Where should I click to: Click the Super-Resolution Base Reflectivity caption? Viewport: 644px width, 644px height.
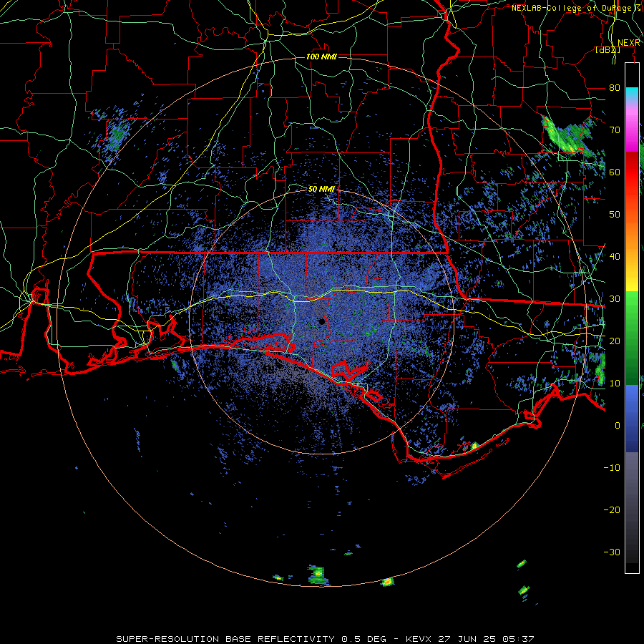(325, 639)
